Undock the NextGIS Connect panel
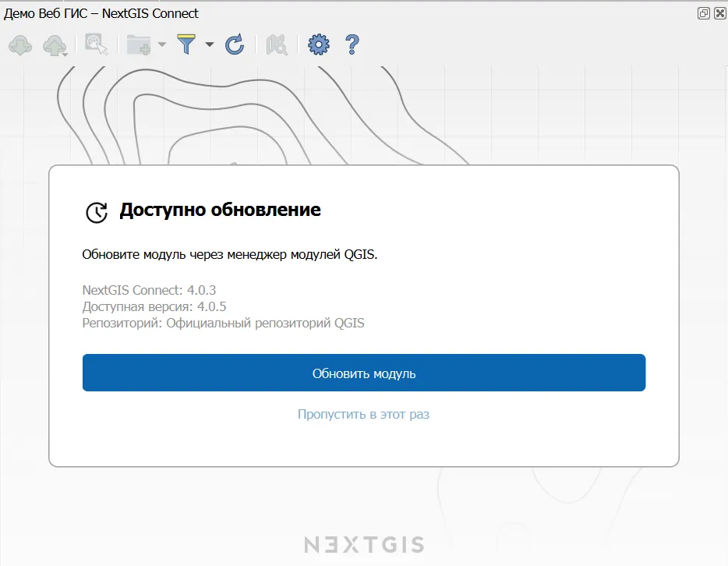728x566 pixels. (704, 13)
